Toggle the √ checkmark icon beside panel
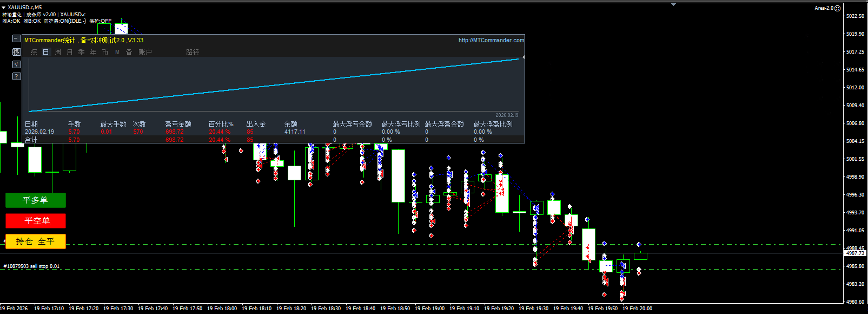 tap(16, 64)
